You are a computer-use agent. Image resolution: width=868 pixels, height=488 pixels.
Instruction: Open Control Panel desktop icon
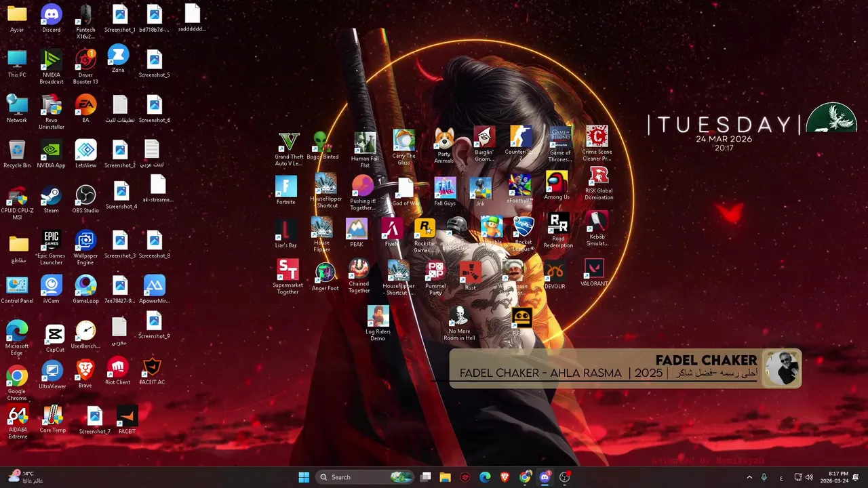click(x=17, y=289)
